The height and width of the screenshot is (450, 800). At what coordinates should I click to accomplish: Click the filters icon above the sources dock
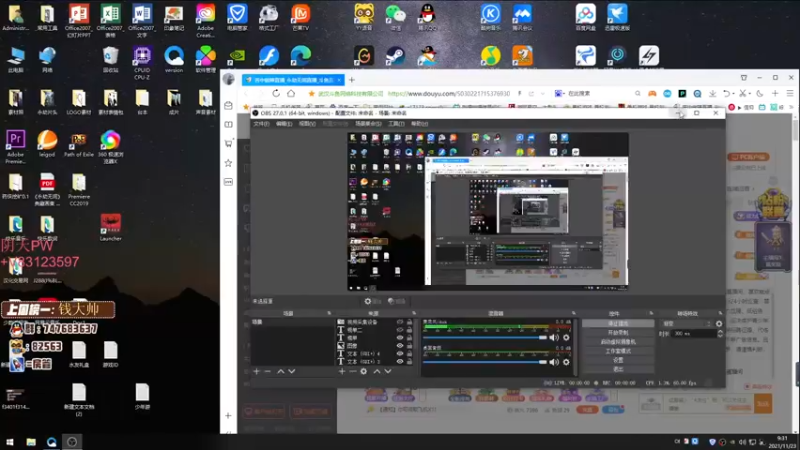(x=396, y=302)
